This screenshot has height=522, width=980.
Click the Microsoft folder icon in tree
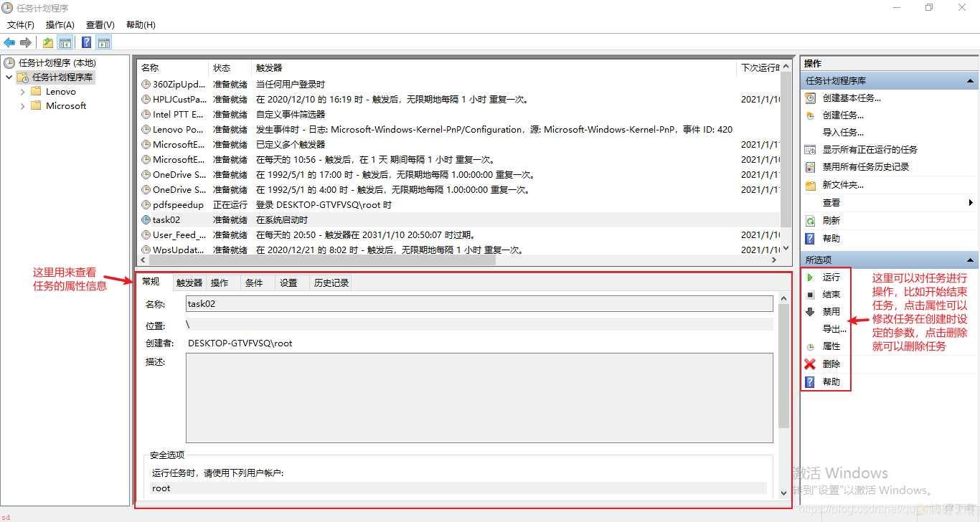(x=36, y=106)
